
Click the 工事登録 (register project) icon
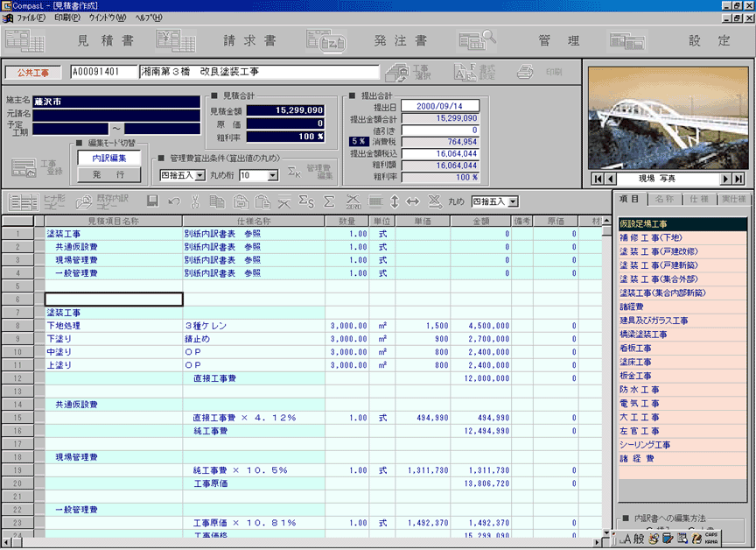point(24,168)
